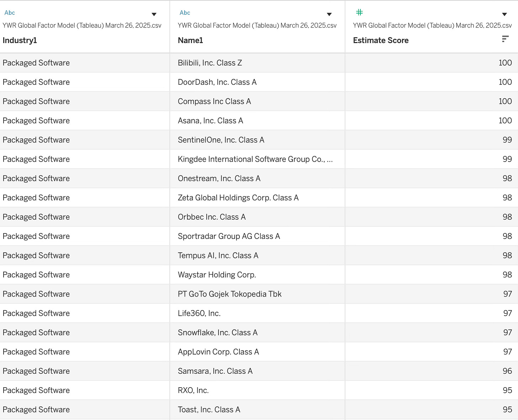
Task: Click the score 98 in the Sportradar row
Action: 507,236
